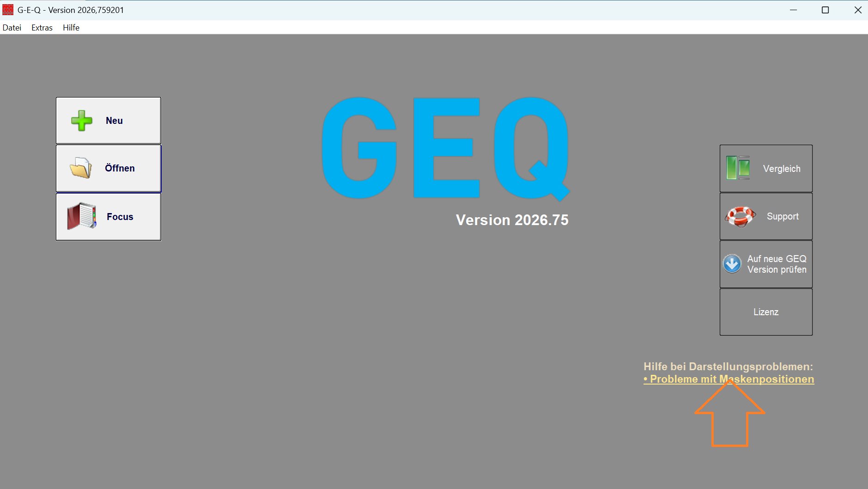
Task: Open the Datei menu
Action: coord(12,28)
